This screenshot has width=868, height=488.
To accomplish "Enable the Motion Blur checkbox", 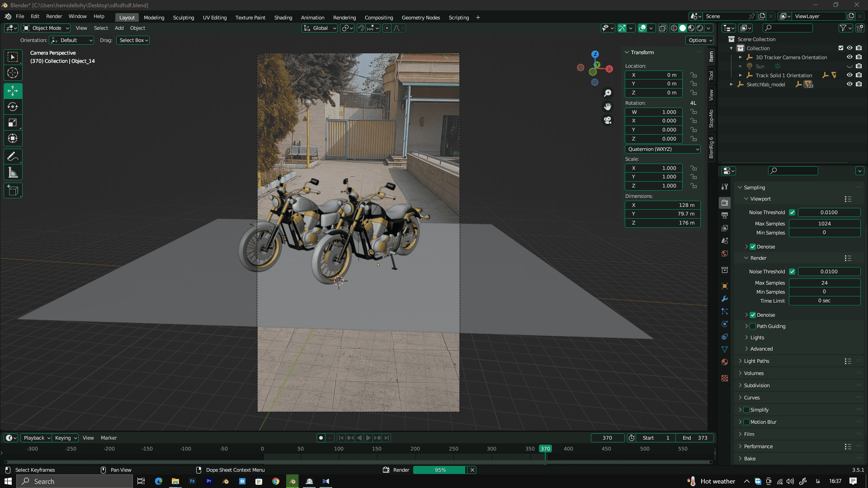I will coord(746,422).
